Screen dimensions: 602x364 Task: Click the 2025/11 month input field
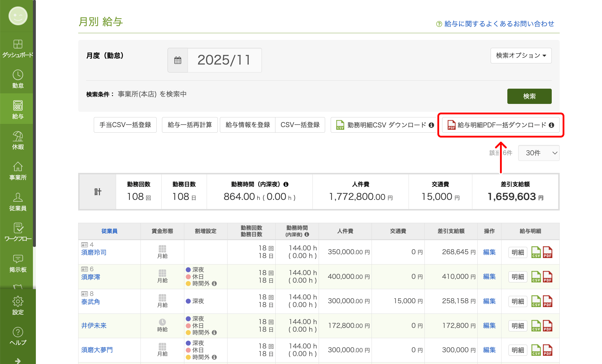(x=224, y=60)
